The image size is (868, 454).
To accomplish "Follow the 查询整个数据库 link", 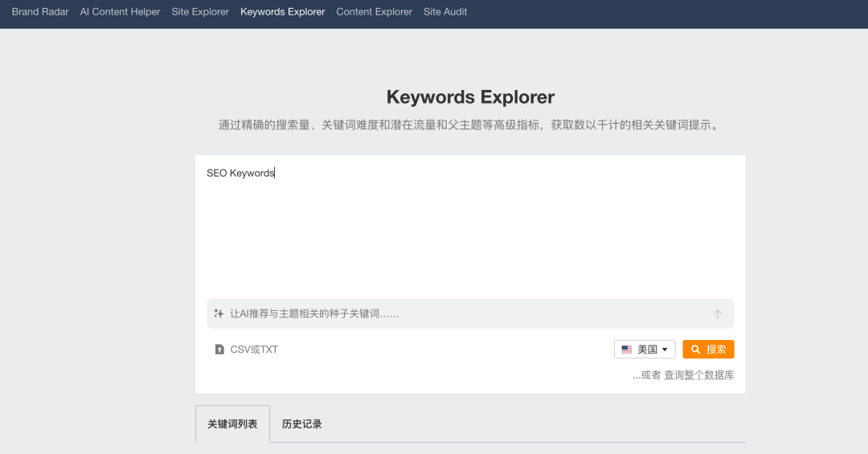I will 698,375.
